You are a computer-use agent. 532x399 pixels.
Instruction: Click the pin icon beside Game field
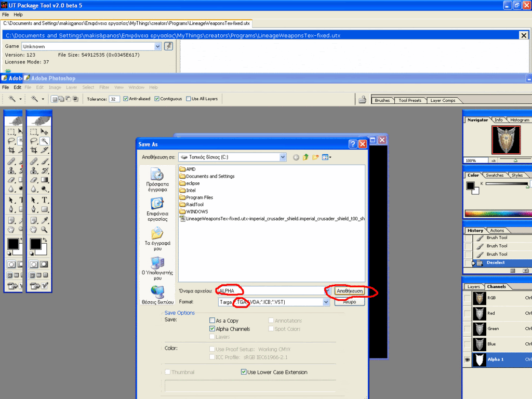point(168,46)
